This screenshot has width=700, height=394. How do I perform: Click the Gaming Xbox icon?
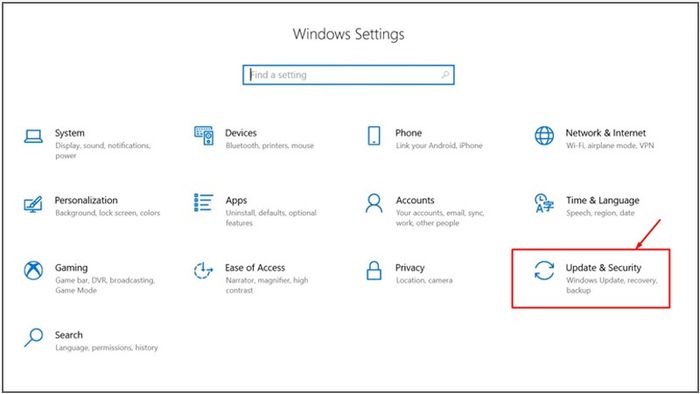pos(33,270)
